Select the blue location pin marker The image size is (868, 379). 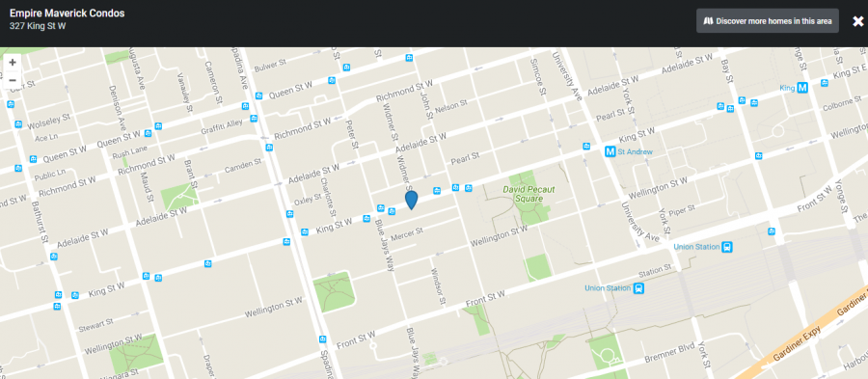click(411, 200)
